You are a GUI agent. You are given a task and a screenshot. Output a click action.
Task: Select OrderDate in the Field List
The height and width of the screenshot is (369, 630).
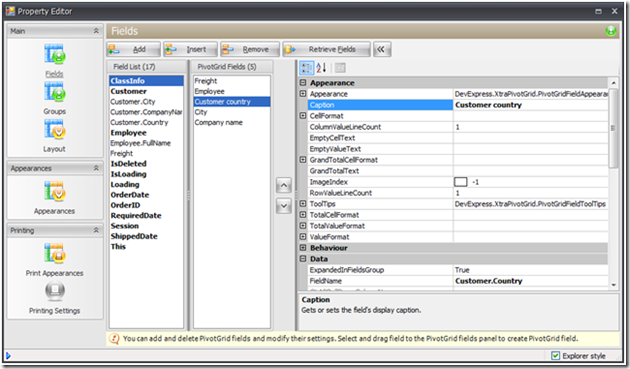point(146,195)
